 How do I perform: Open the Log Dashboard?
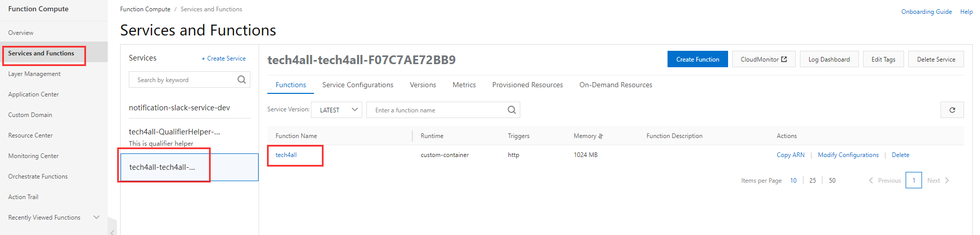pyautogui.click(x=829, y=59)
